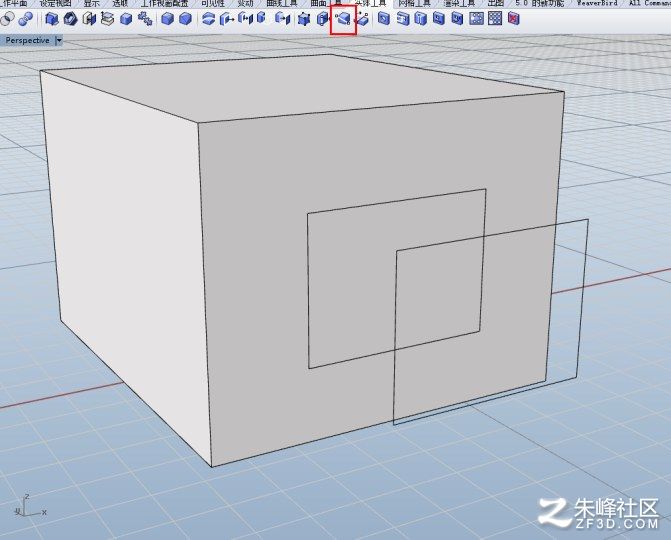Image resolution: width=671 pixels, height=540 pixels.
Task: Switch to the 曲线工具 toolbar tab
Action: [282, 3]
